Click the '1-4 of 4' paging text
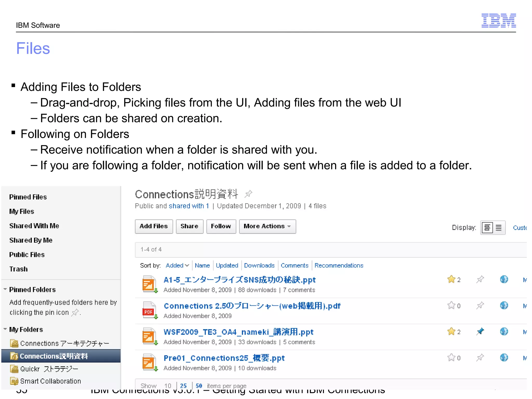The width and height of the screenshot is (532, 399). pos(151,249)
